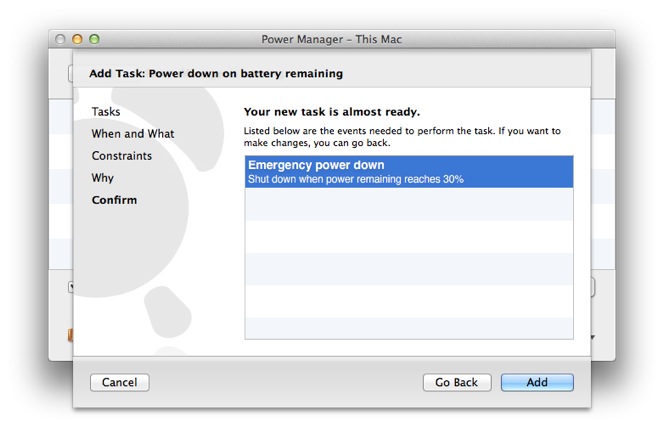This screenshot has height=428, width=664.
Task: Click the Add button
Action: pyautogui.click(x=537, y=382)
